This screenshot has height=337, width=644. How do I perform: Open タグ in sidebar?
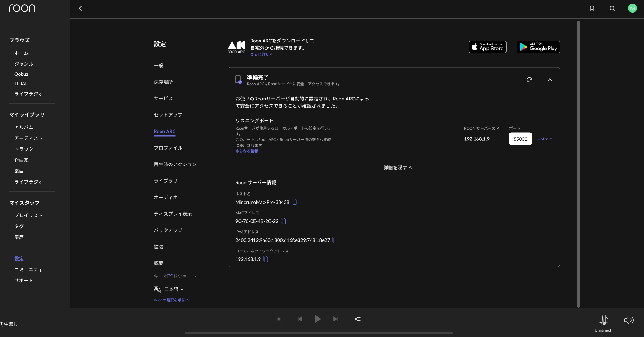click(19, 226)
